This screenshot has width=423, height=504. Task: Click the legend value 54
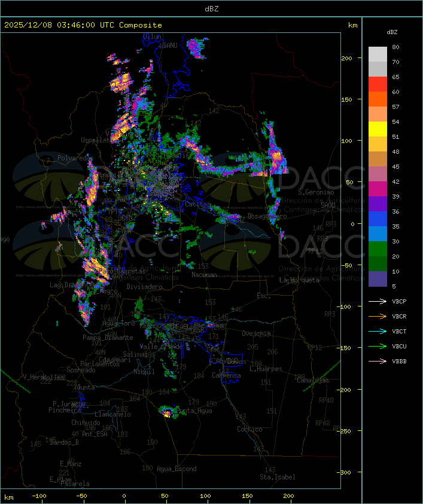tap(395, 122)
